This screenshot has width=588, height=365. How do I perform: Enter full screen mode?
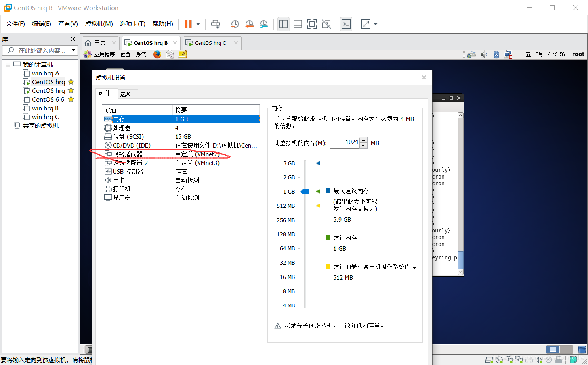pos(312,24)
